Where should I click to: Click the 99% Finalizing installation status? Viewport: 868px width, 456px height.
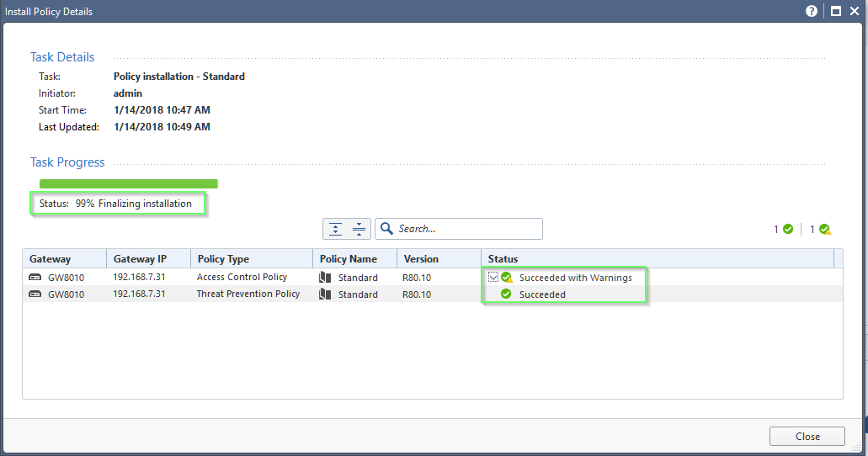coord(133,203)
